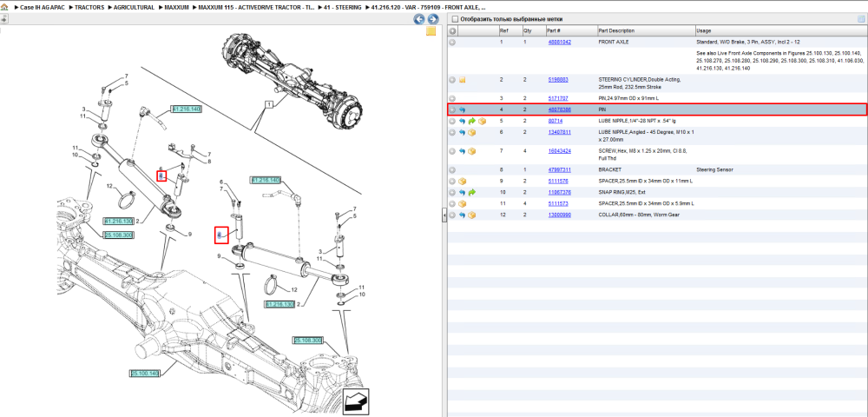
Task: Open the 25.100.140 figure reference in the diagram
Action: (x=144, y=374)
